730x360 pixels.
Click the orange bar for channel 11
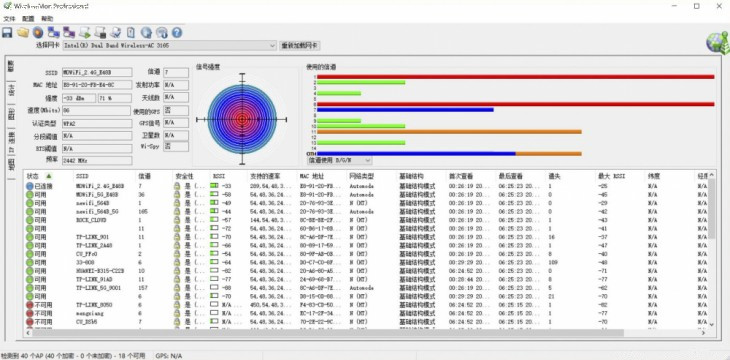(x=449, y=132)
